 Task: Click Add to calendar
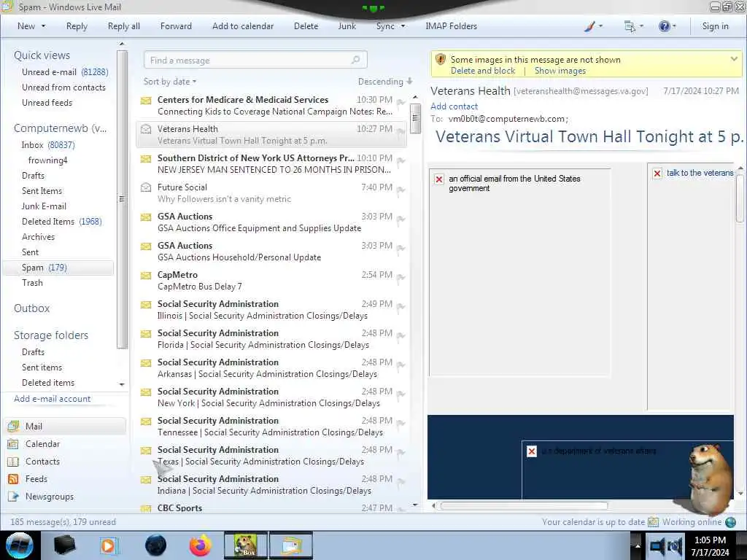point(243,26)
